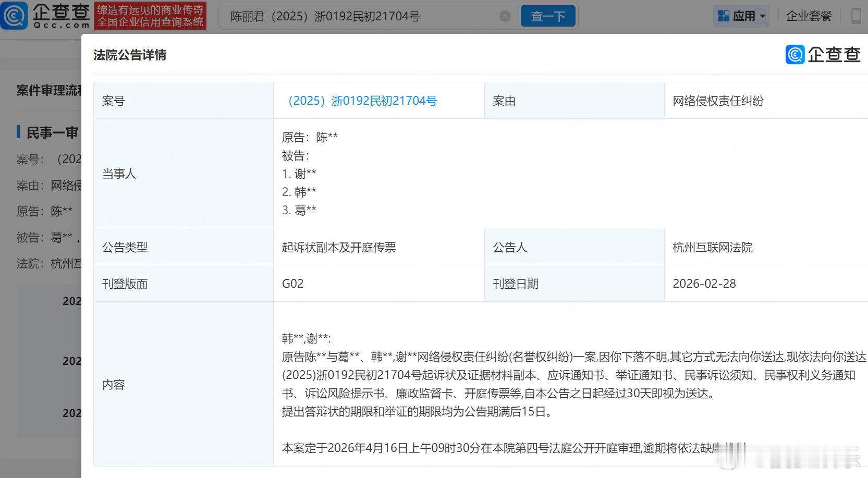Click the 刊登日期 column label
Image resolution: width=868 pixels, height=478 pixels.
pyautogui.click(x=516, y=284)
